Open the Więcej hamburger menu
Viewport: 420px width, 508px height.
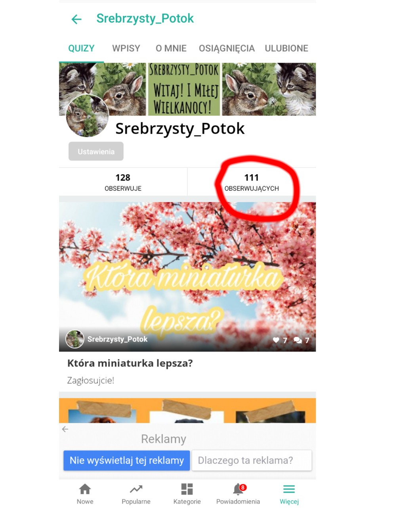coord(289,489)
